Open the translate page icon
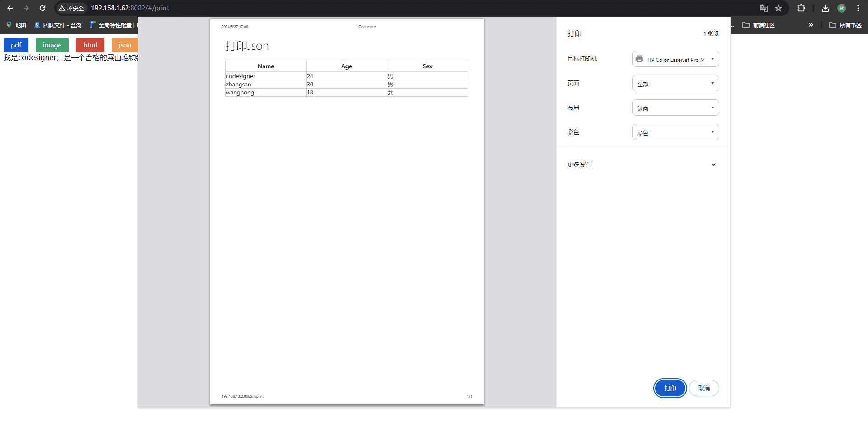This screenshot has width=868, height=446. (764, 8)
